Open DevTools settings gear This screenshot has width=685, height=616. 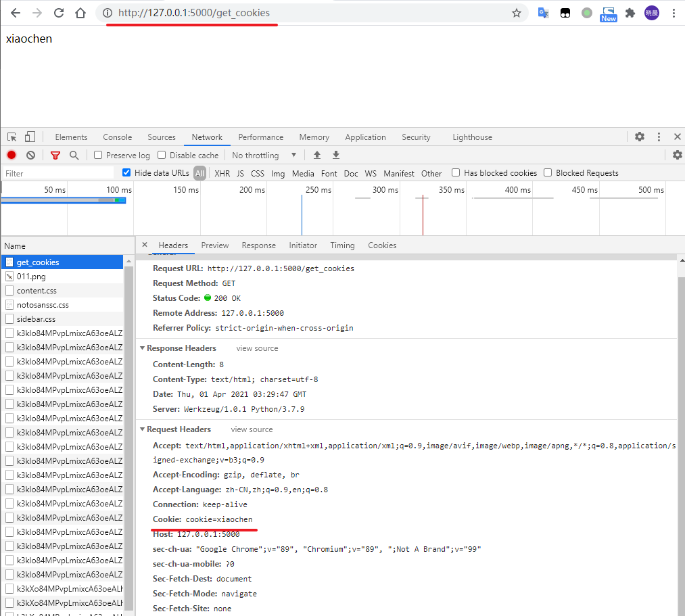tap(640, 137)
